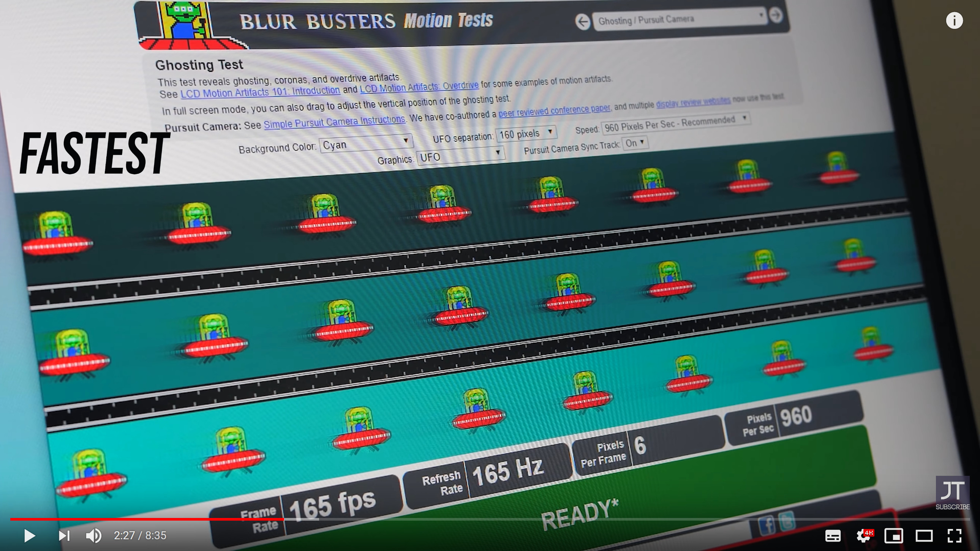This screenshot has height=551, width=980.
Task: Toggle subtitles/closed captions
Action: coord(832,535)
